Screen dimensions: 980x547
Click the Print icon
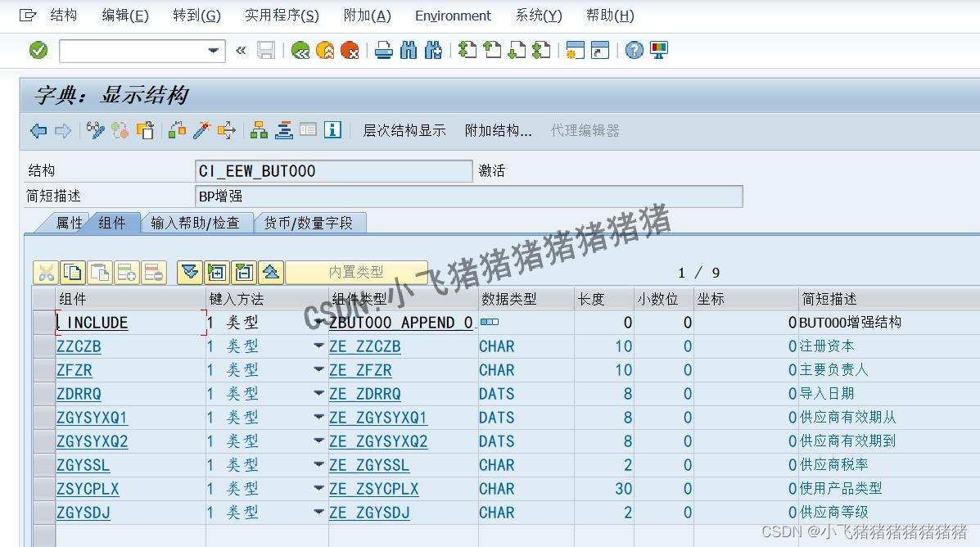[384, 50]
